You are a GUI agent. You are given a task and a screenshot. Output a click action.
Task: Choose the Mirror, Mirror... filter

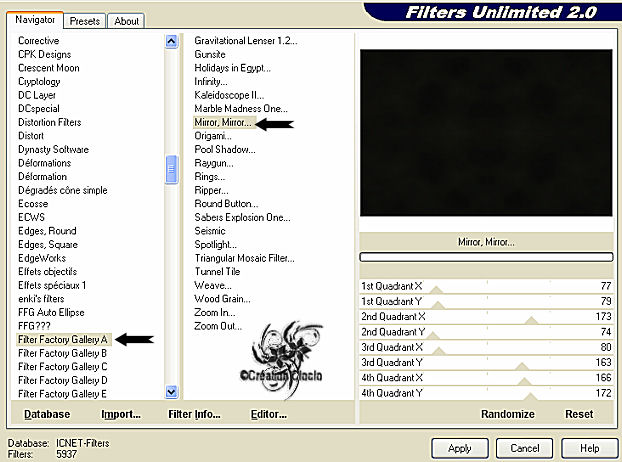(x=224, y=122)
